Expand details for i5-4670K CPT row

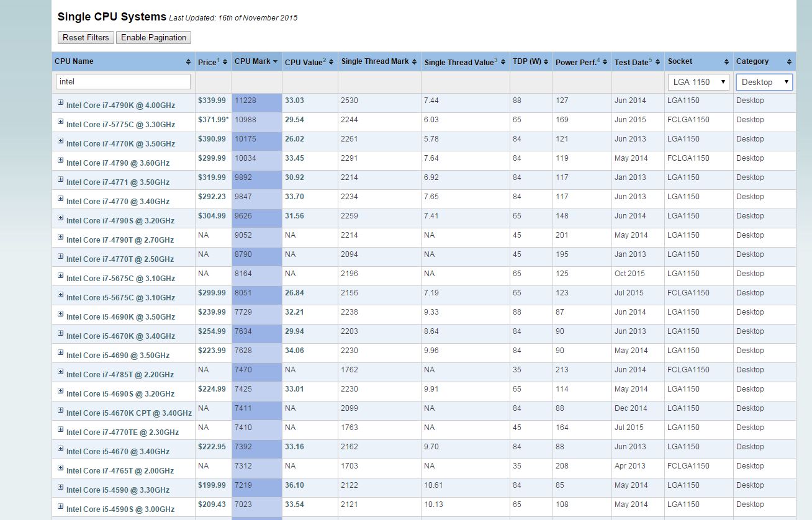(x=61, y=410)
